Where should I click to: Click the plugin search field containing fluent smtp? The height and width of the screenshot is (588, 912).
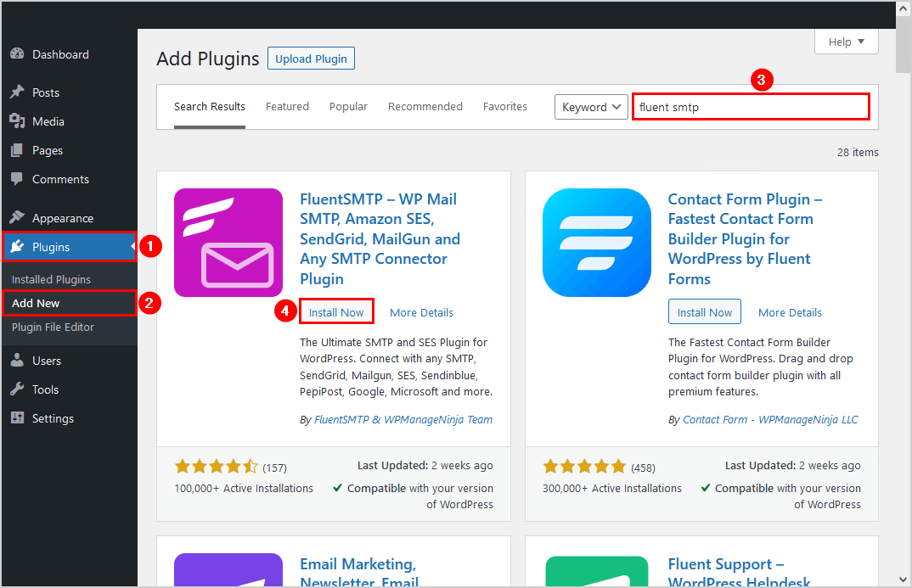click(751, 107)
